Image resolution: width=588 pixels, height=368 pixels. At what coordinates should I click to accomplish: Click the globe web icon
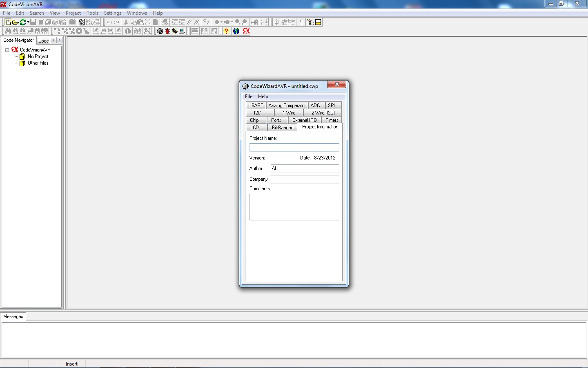[236, 31]
